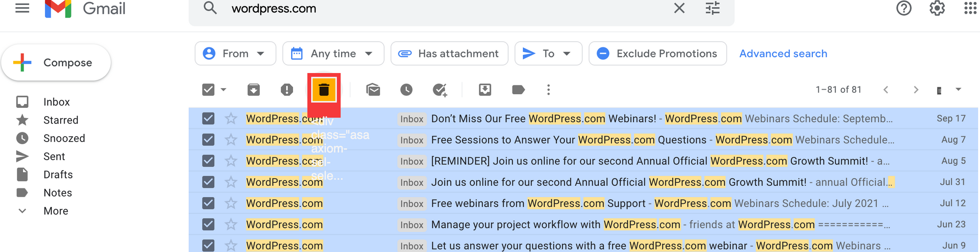Open the Labels tag icon
This screenshot has width=980, height=252.
pos(518,90)
